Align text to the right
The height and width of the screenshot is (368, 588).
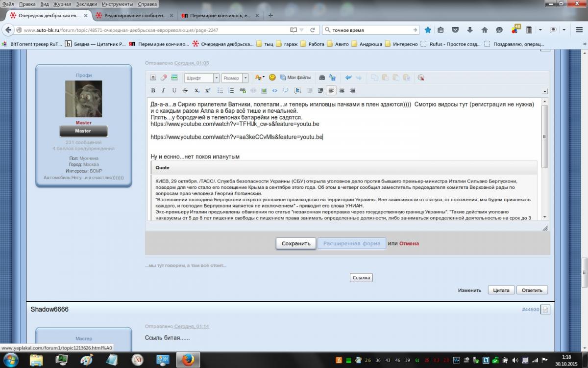(352, 91)
